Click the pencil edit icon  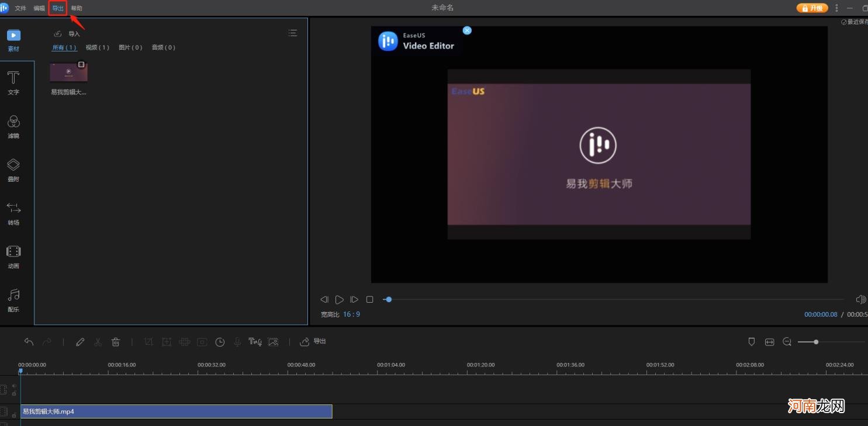pyautogui.click(x=80, y=342)
